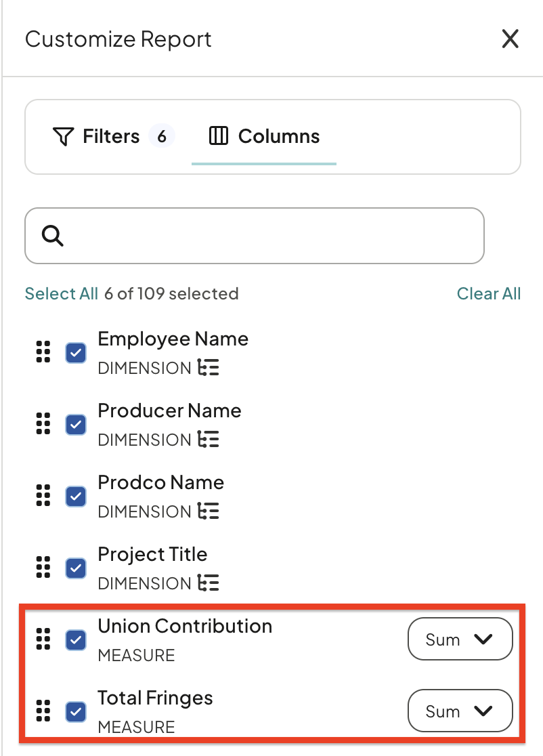Click the magnifier search icon
543x756 pixels.
point(53,236)
